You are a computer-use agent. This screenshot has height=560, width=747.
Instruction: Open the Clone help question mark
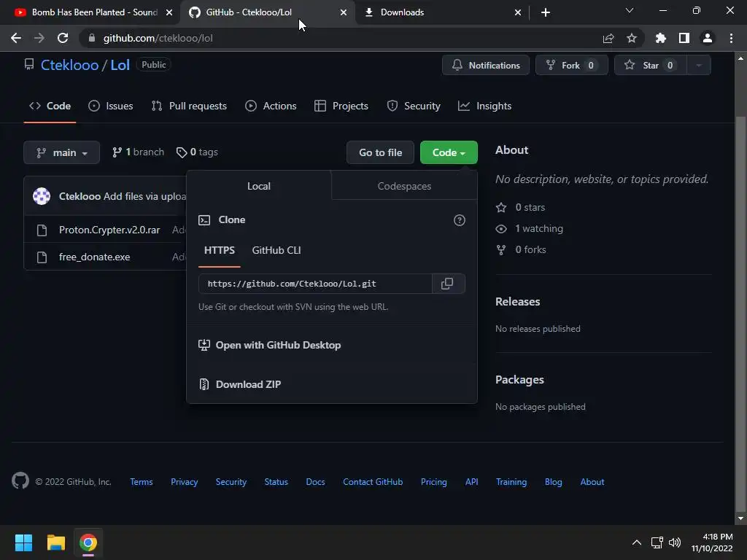pos(460,220)
